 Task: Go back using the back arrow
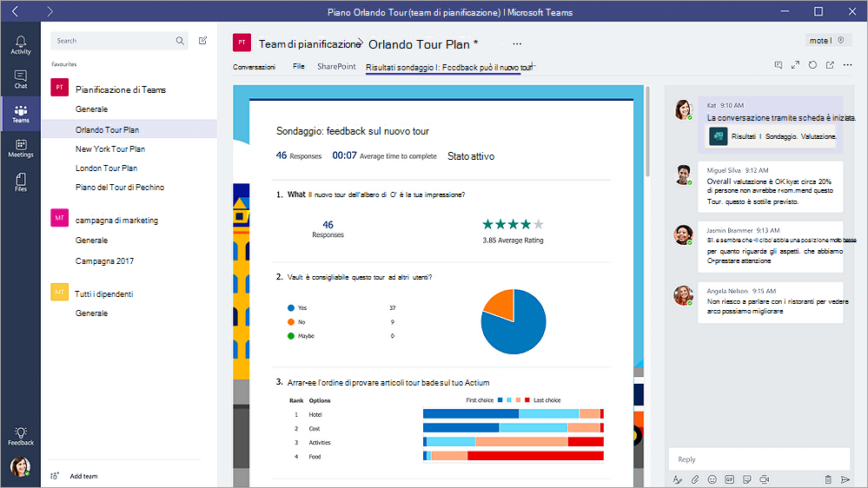point(15,11)
